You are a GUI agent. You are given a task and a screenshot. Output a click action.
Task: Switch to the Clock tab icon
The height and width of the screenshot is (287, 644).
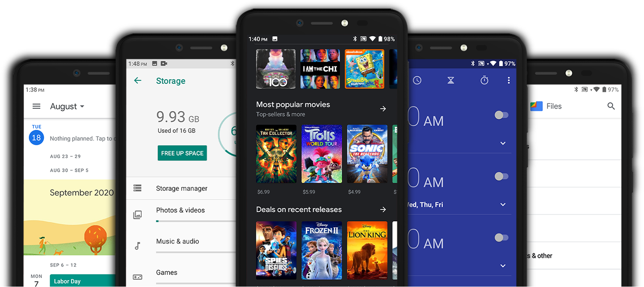tap(417, 80)
